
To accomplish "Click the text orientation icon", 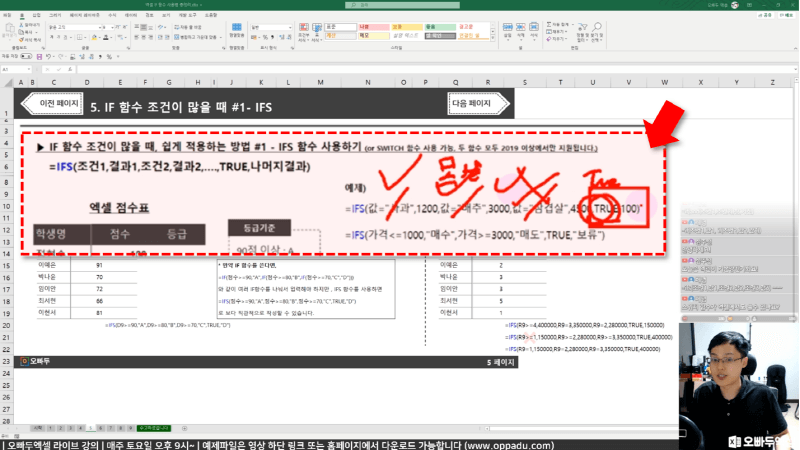I will click(161, 27).
